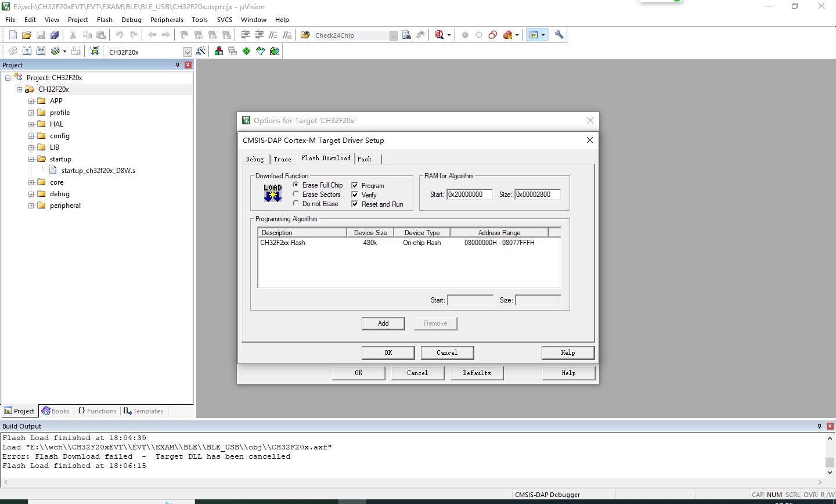Click the Undo arrow icon
Image resolution: width=836 pixels, height=504 pixels.
[x=119, y=35]
